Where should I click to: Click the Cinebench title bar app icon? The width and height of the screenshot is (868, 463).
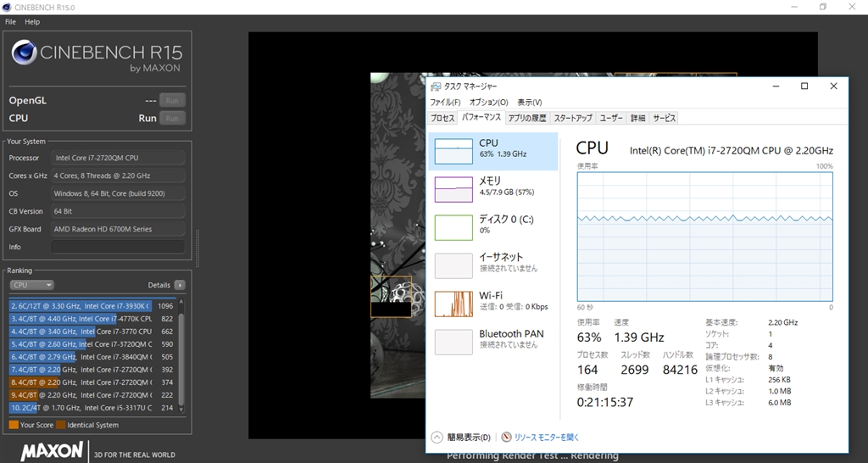(7, 7)
